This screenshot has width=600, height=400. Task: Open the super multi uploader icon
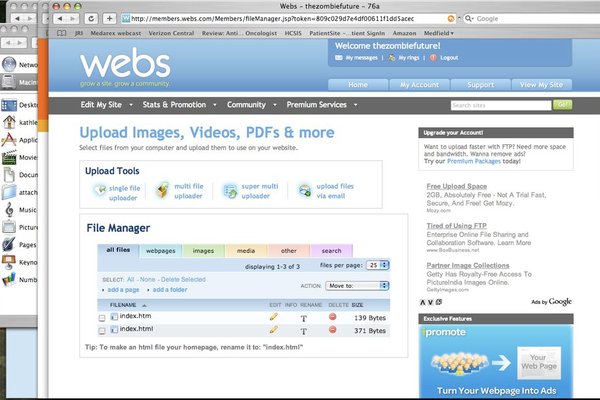click(x=230, y=190)
